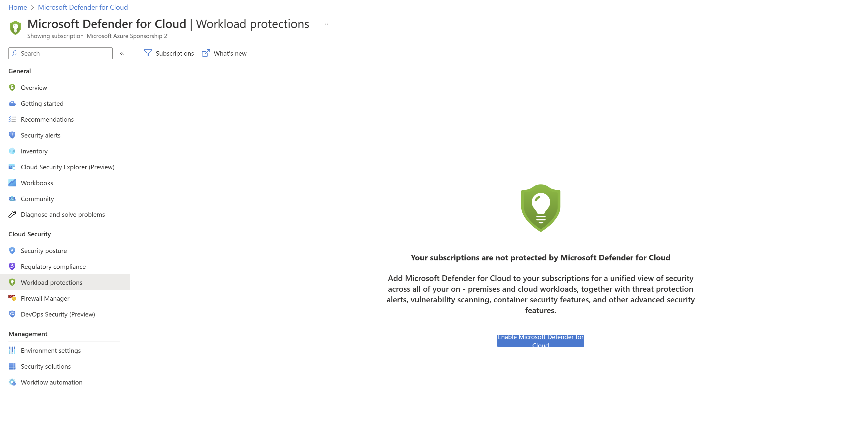Collapse the left navigation pane
868x423 pixels.
122,53
